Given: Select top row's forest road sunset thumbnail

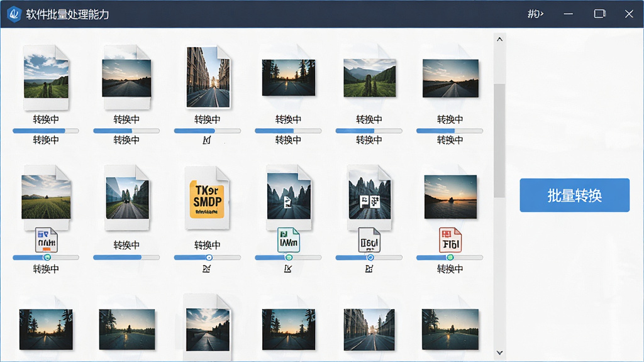Looking at the screenshot, I should pos(289,77).
